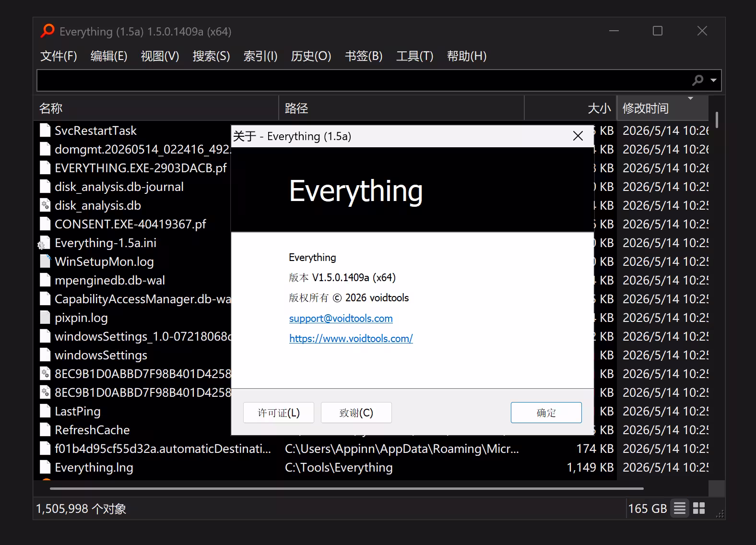The image size is (756, 545).
Task: Open the 视图(V) menu
Action: tap(160, 56)
